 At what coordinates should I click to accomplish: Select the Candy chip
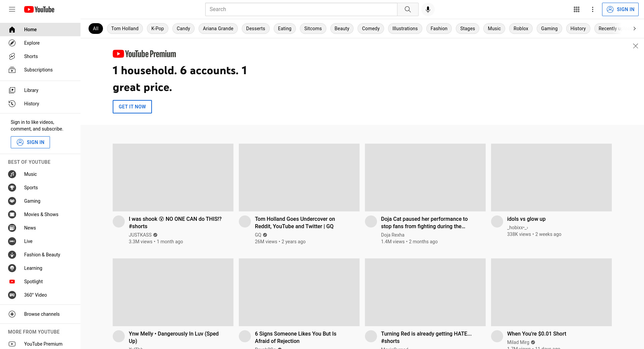click(x=183, y=29)
